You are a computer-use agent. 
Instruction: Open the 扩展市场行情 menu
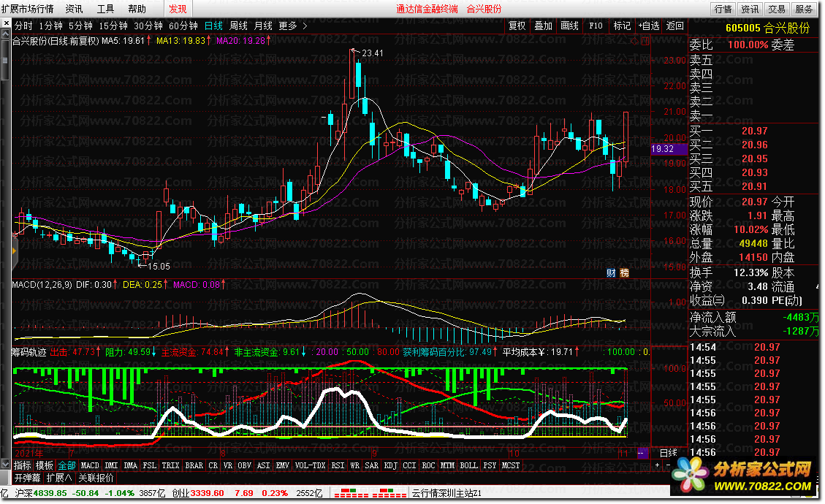pyautogui.click(x=27, y=9)
